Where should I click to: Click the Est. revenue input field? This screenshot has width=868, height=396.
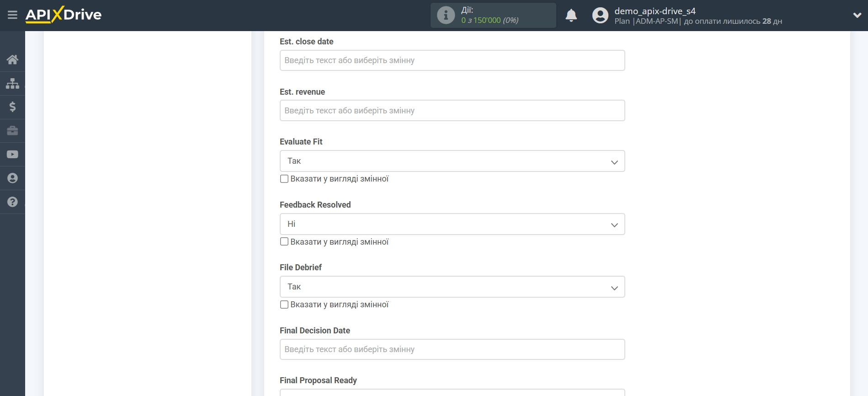452,111
